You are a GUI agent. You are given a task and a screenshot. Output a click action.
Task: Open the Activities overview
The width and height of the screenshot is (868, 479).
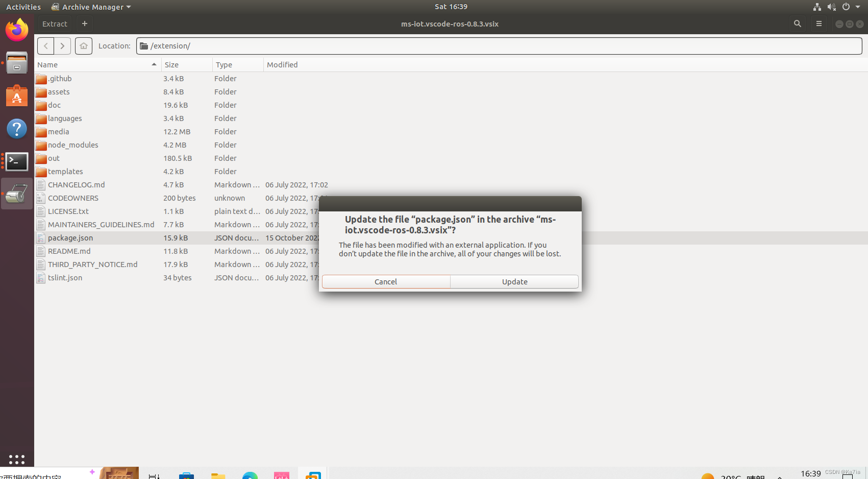click(23, 7)
